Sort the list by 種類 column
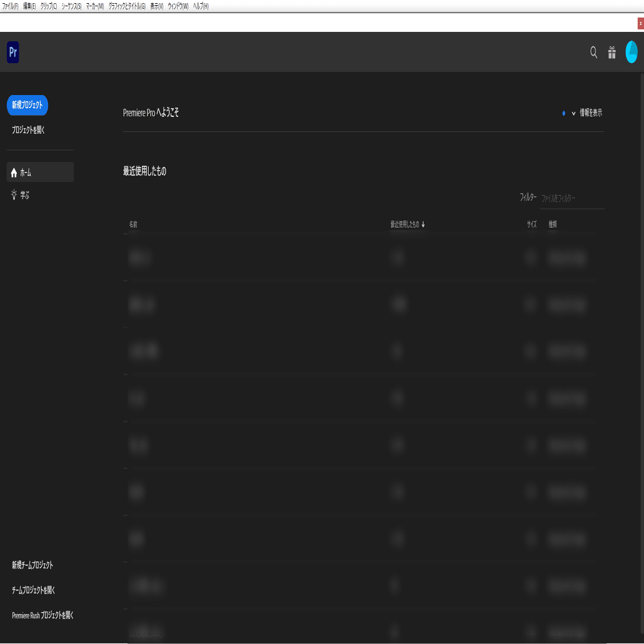644x644 pixels. (553, 224)
